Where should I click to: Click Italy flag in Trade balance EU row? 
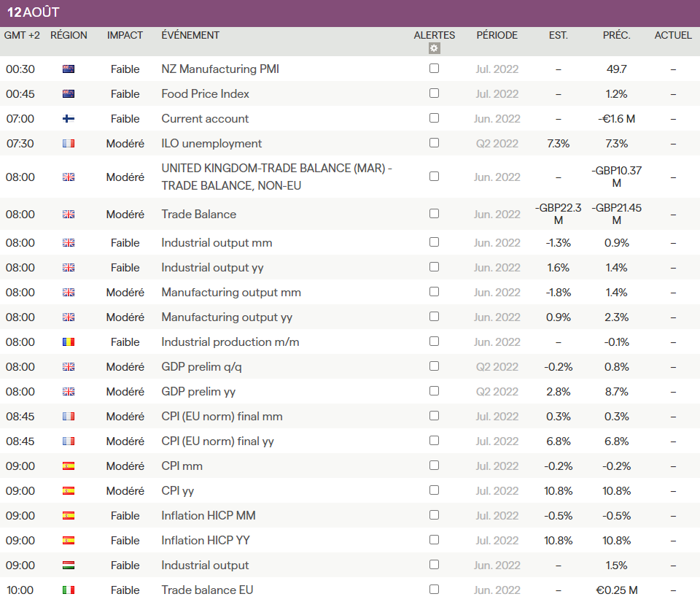click(69, 590)
